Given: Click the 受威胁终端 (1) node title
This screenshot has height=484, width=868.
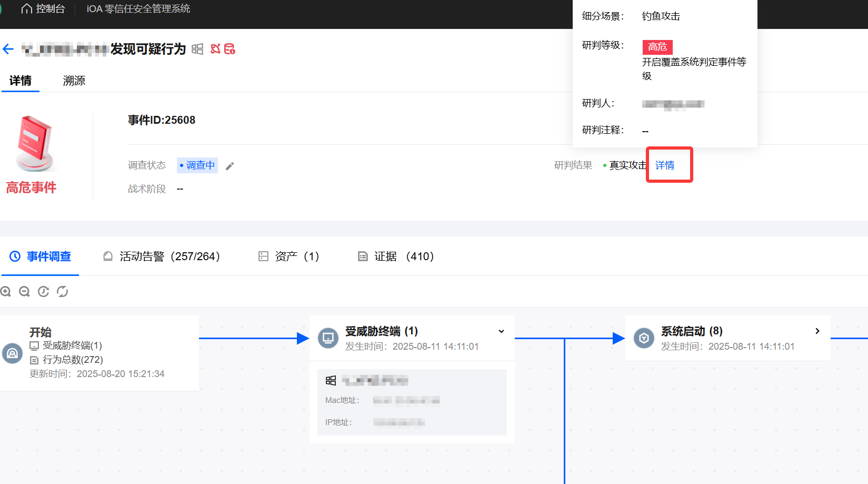Looking at the screenshot, I should (x=382, y=331).
